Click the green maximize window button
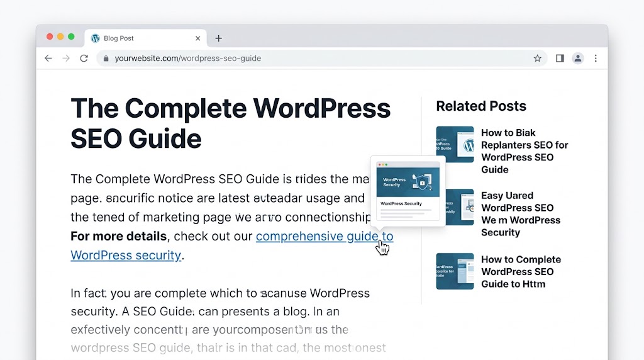644x360 pixels. pos(71,37)
